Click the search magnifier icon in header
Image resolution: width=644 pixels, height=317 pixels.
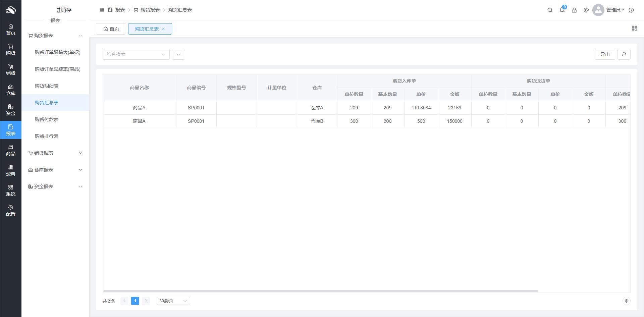click(x=550, y=10)
